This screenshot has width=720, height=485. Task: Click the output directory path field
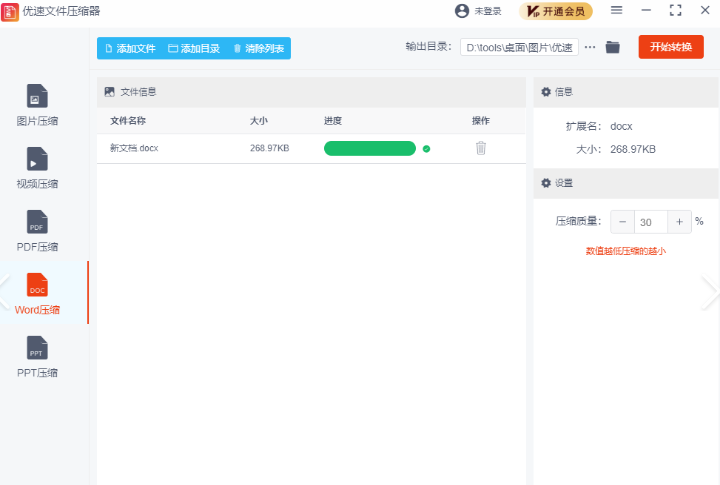[x=519, y=47]
